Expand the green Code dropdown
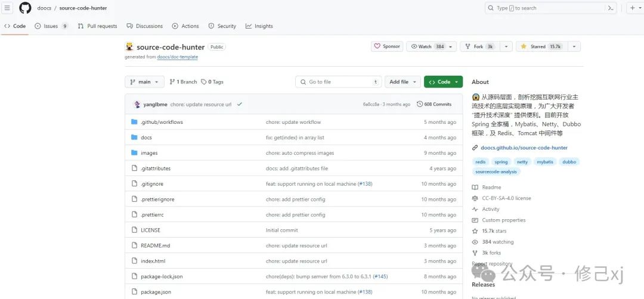The image size is (644, 299). pos(443,82)
